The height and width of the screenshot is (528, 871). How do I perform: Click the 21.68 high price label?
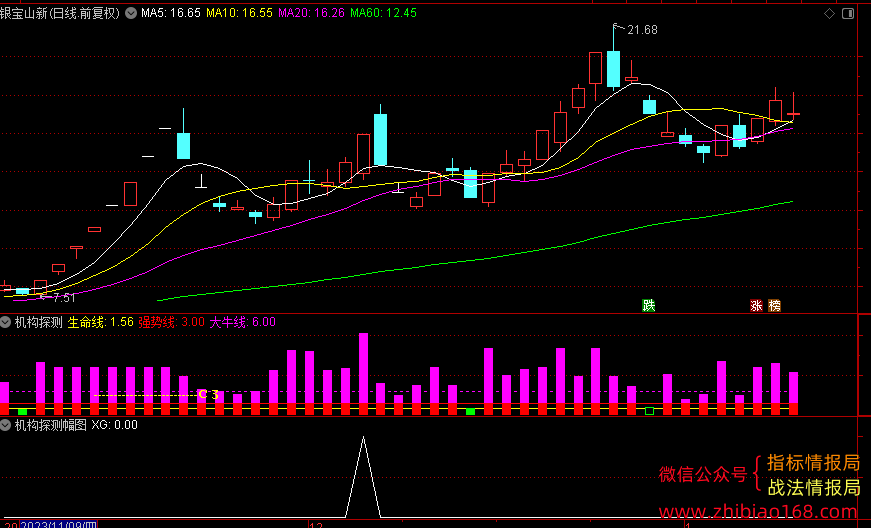click(642, 30)
